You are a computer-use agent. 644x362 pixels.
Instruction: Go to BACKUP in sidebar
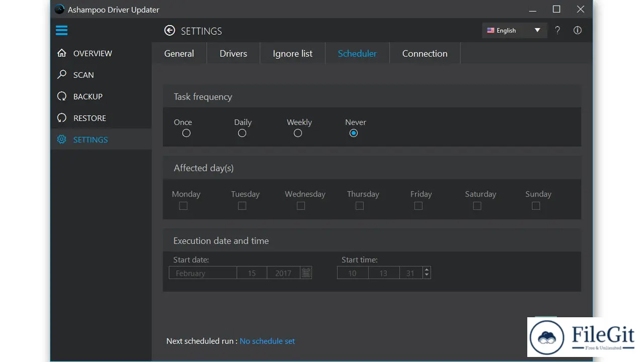tap(101, 97)
